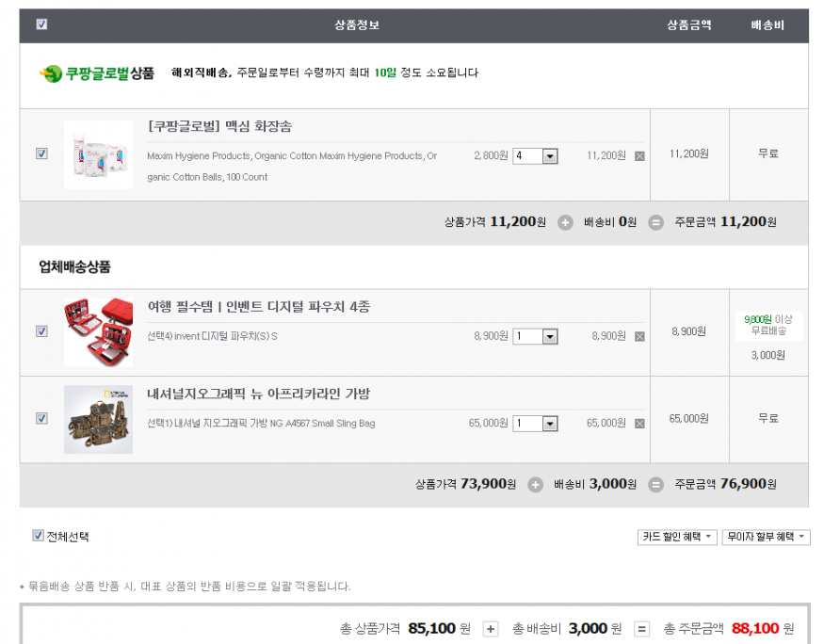Open quantity dropdown for 아프리카라인 가방
Viewport: 824px width, 644px height.
[x=550, y=424]
